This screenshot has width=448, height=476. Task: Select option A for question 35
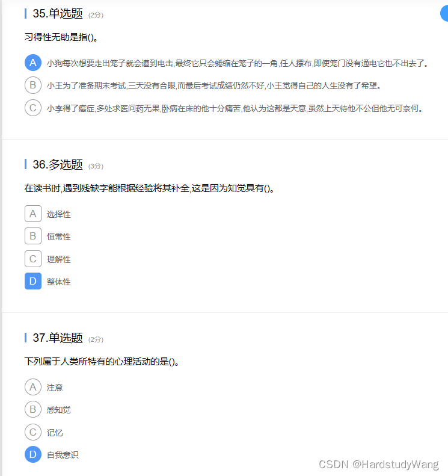pos(32,63)
